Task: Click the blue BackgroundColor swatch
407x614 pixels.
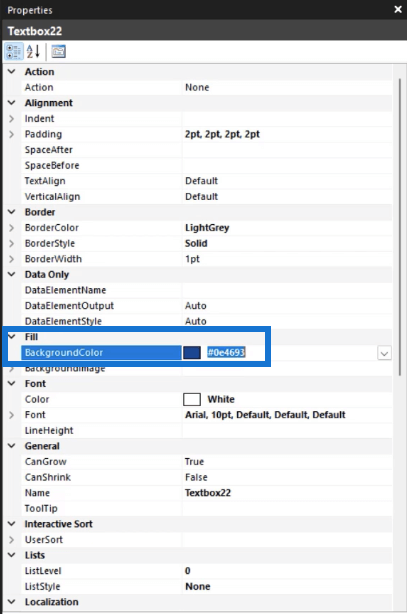Action: 192,352
